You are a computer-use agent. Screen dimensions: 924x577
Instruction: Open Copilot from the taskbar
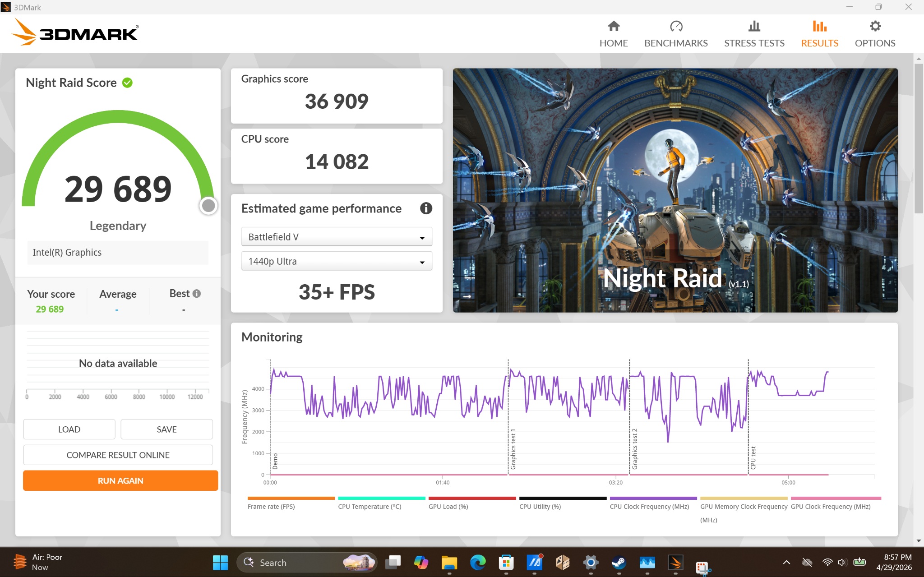(421, 562)
